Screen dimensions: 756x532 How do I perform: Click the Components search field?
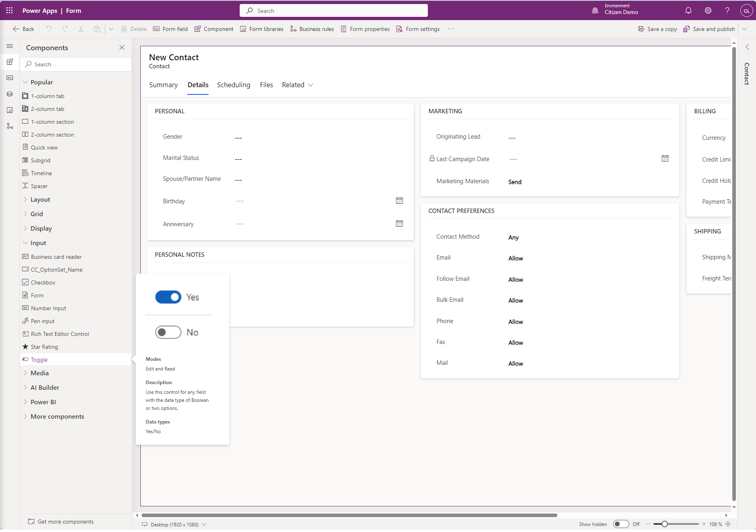pyautogui.click(x=75, y=64)
